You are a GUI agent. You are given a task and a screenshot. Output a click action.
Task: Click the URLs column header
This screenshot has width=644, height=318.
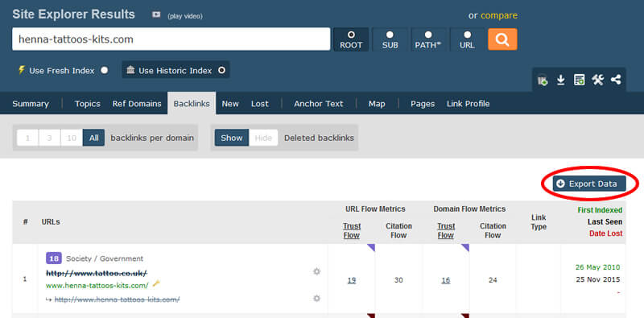(51, 222)
